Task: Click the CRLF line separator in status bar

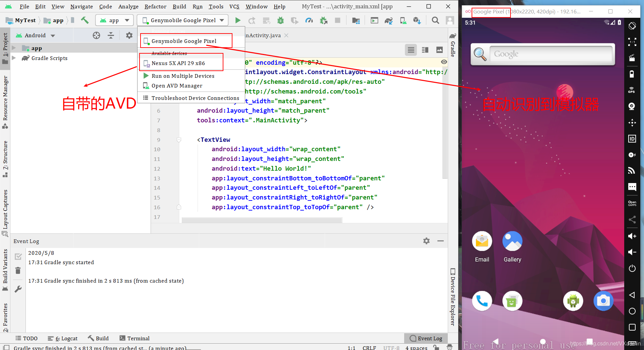Action: (369, 348)
